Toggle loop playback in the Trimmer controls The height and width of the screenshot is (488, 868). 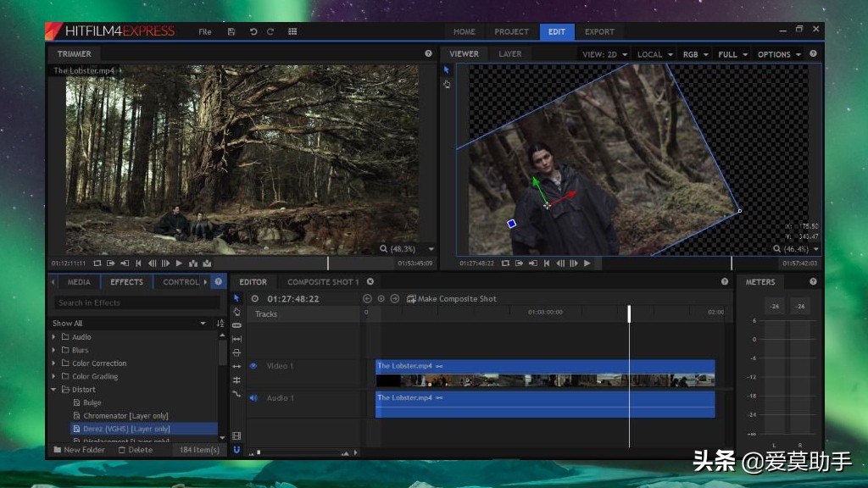[x=97, y=263]
